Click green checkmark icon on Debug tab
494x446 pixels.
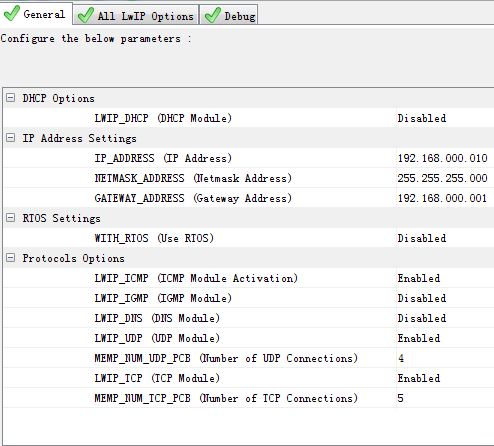[x=213, y=15]
